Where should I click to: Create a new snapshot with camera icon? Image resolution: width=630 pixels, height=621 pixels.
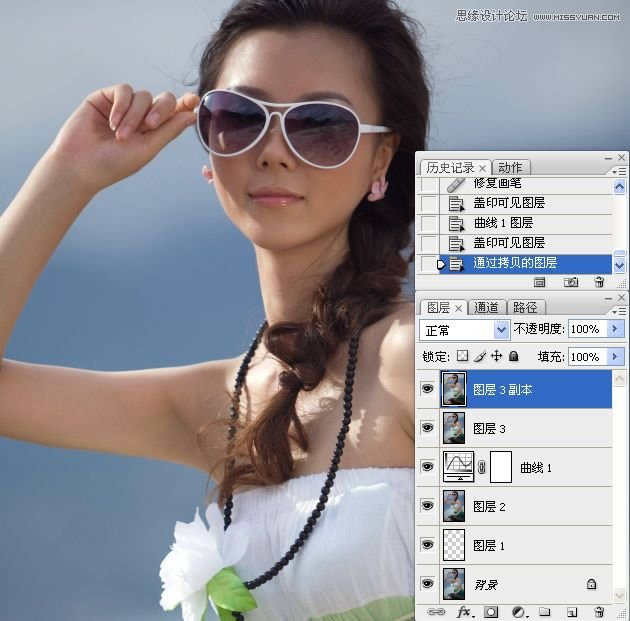click(x=571, y=283)
